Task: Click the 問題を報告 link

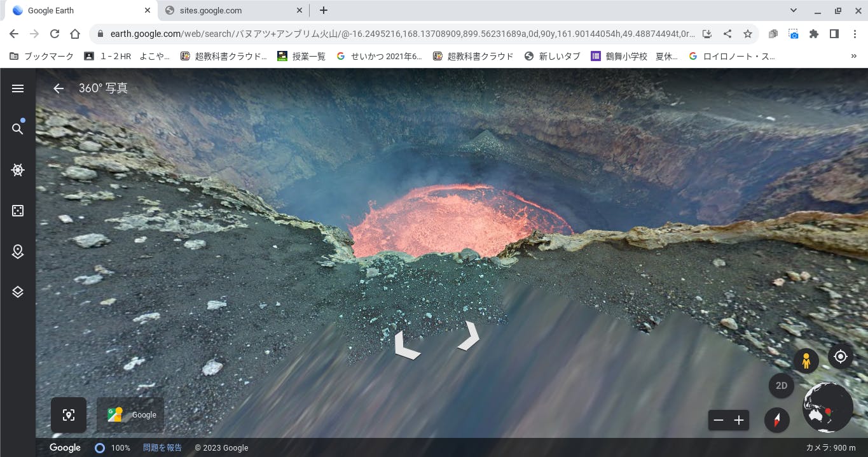Action: click(x=162, y=447)
